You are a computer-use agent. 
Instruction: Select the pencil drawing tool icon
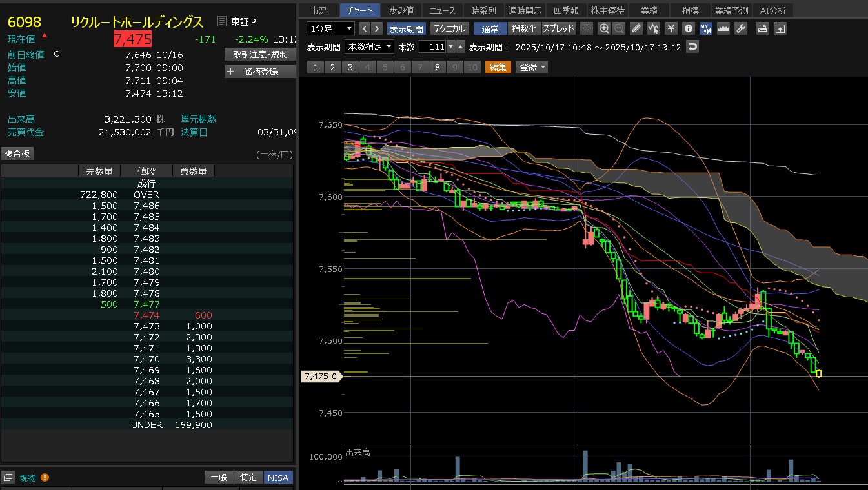point(636,28)
